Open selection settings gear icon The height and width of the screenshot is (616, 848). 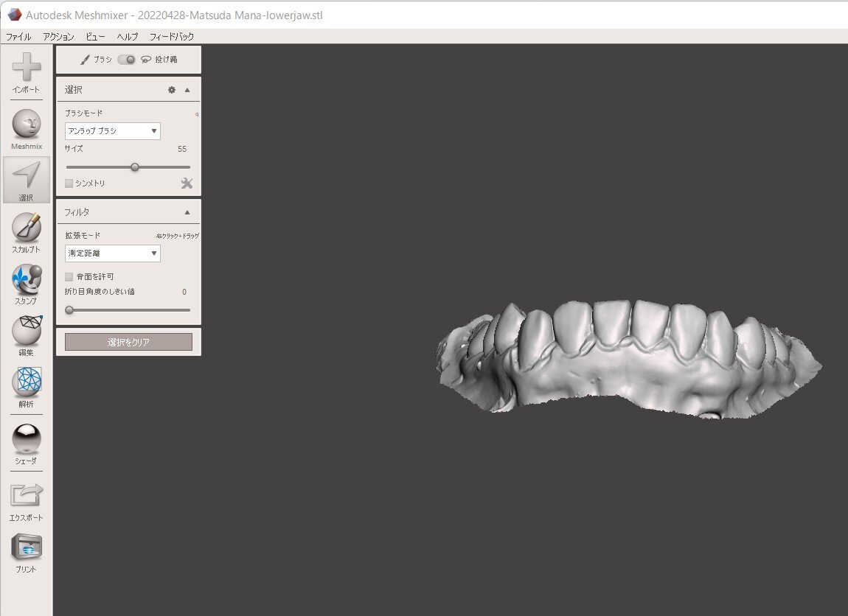pos(171,90)
